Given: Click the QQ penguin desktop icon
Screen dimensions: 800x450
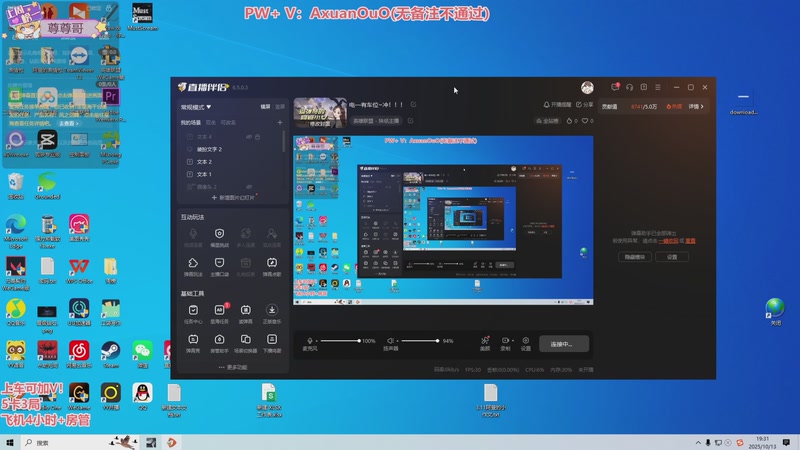Looking at the screenshot, I should pos(142,396).
